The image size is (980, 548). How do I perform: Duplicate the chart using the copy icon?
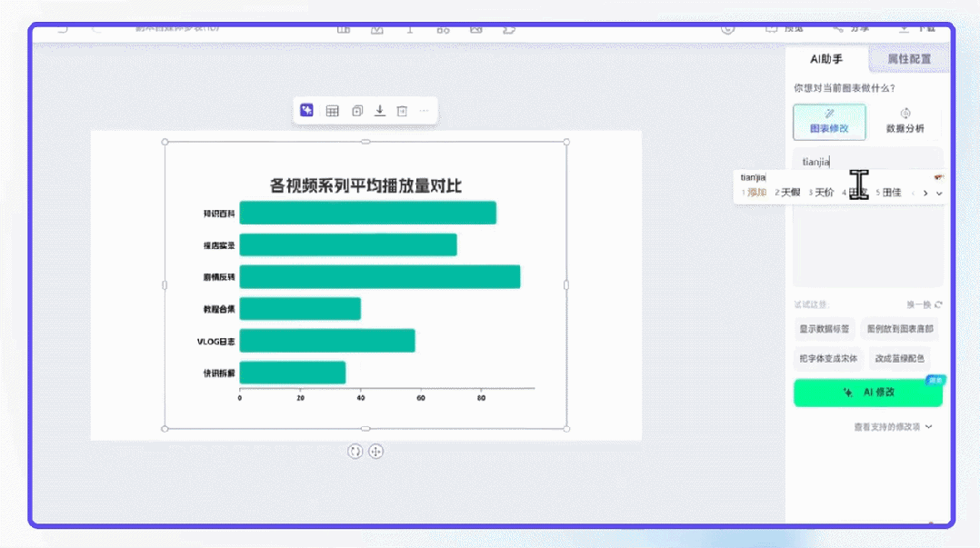[357, 111]
